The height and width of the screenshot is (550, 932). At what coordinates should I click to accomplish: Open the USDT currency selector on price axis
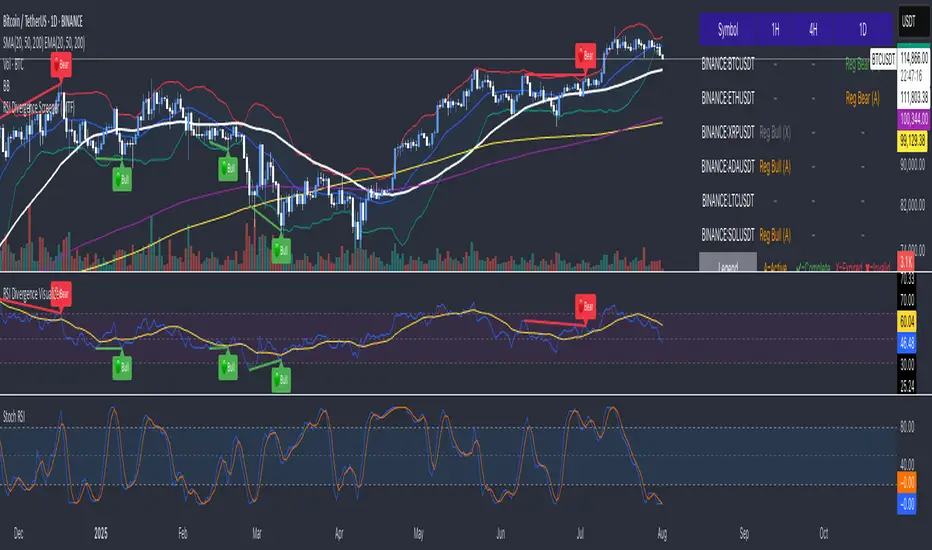click(914, 22)
